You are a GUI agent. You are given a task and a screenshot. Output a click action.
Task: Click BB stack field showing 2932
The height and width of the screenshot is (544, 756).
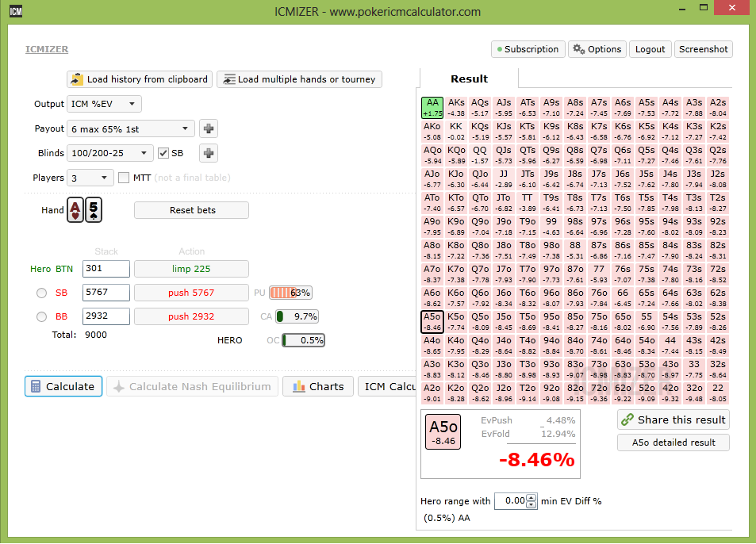(x=106, y=316)
